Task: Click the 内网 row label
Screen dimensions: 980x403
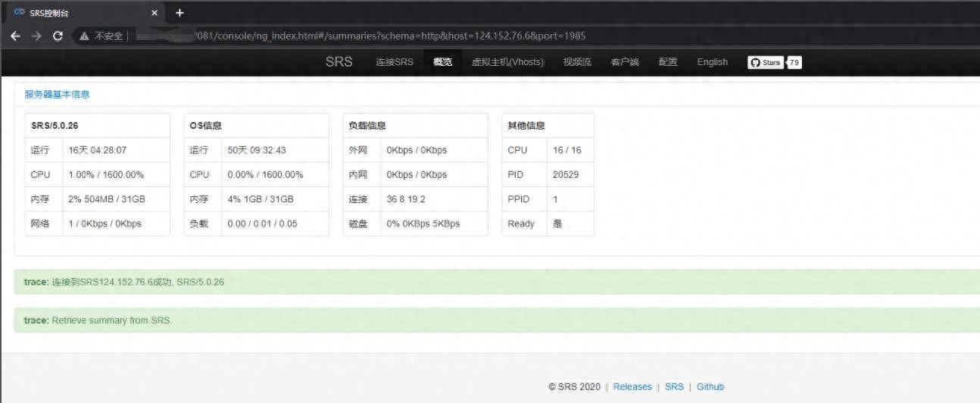Action: point(357,174)
